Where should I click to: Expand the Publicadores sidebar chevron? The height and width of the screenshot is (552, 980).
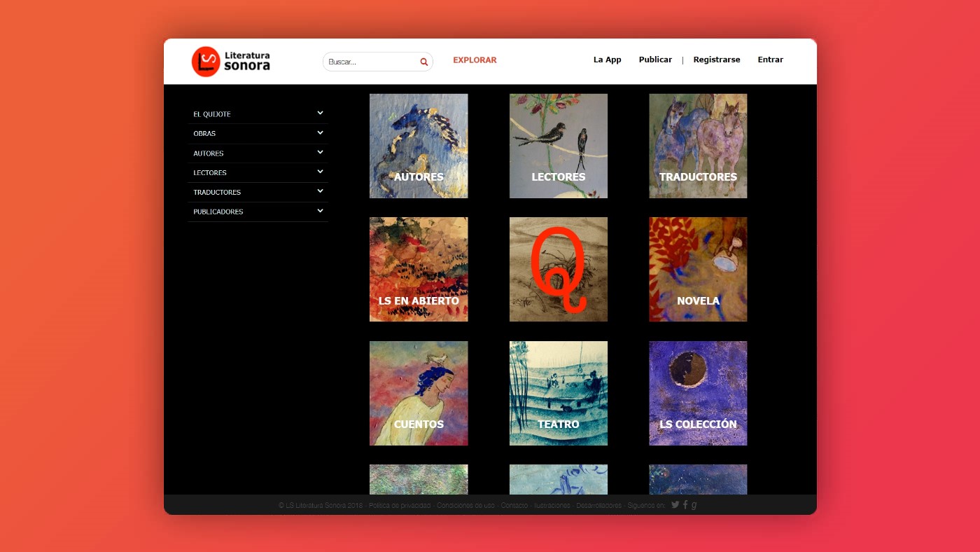pos(320,211)
